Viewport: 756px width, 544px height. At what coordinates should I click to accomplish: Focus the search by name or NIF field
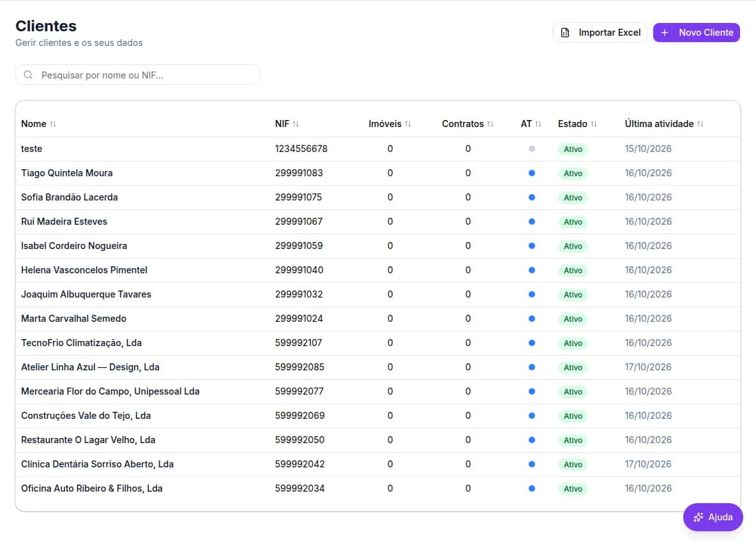pyautogui.click(x=138, y=75)
